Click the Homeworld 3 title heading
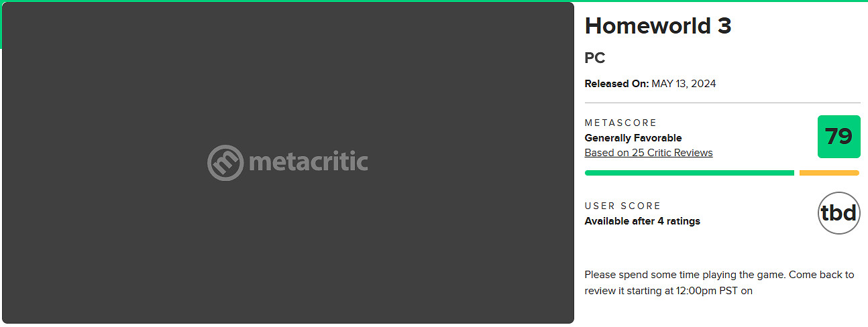 pos(657,26)
